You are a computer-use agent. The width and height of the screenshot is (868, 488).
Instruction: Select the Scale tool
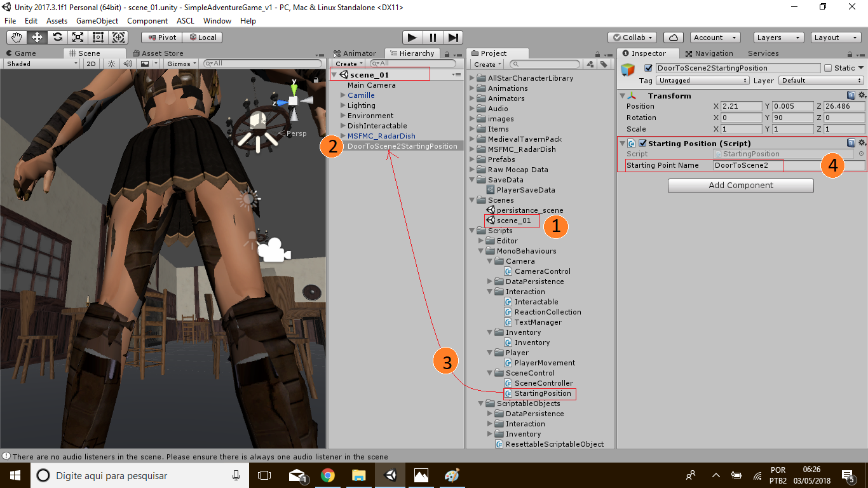(x=78, y=37)
